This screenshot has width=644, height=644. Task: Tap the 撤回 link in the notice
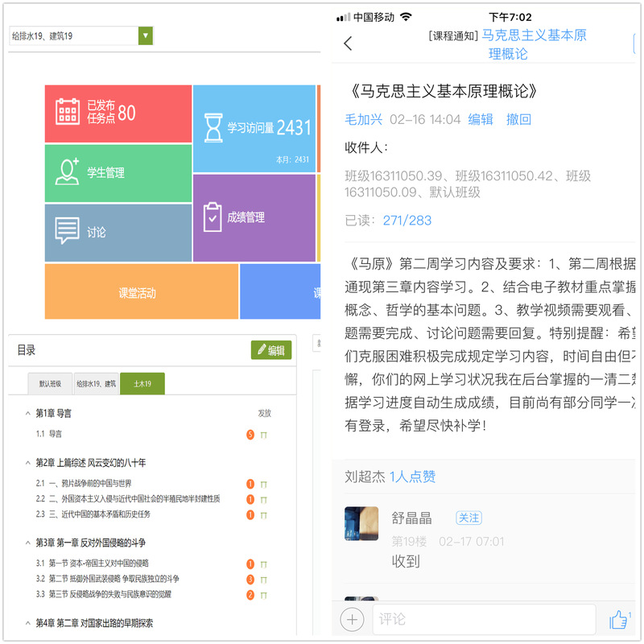coord(518,119)
